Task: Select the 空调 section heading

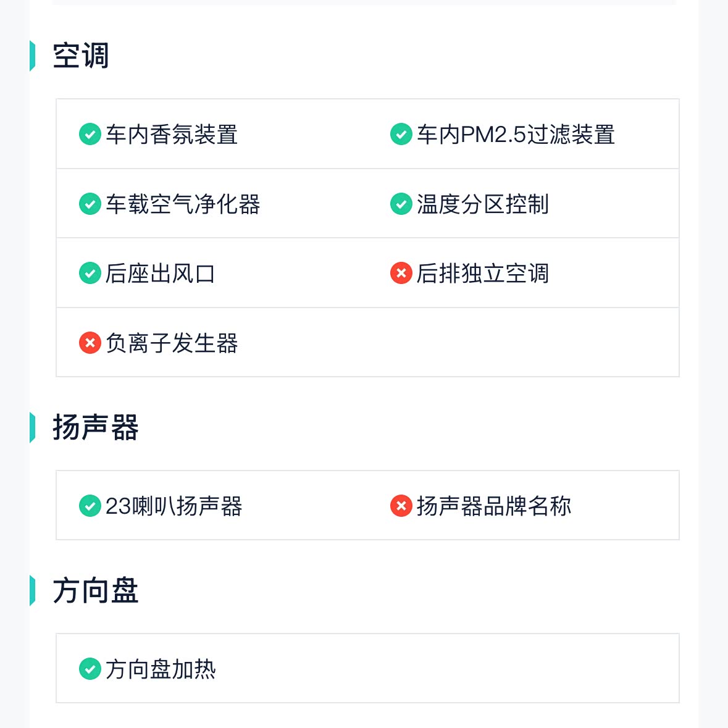Action: tap(81, 56)
